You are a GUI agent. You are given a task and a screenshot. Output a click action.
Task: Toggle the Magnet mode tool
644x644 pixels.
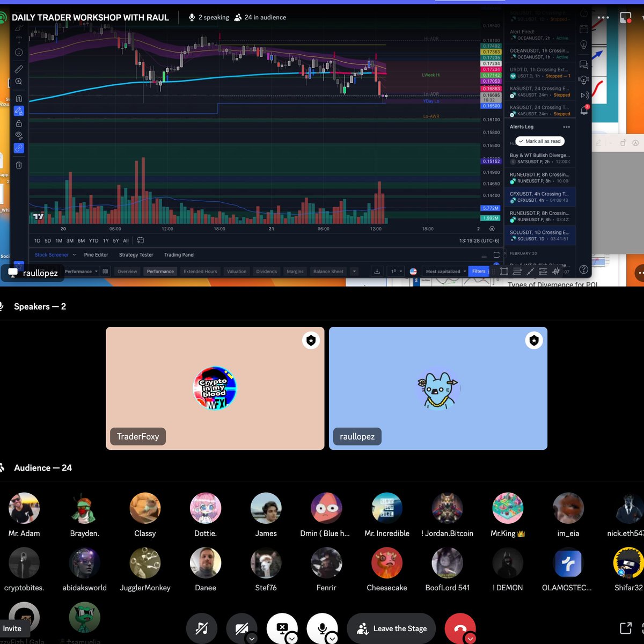[x=19, y=98]
